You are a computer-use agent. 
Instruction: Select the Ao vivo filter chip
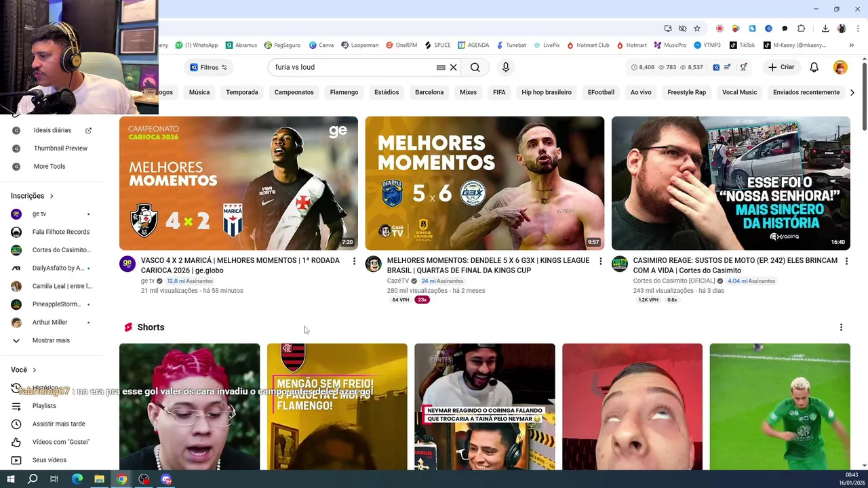pyautogui.click(x=641, y=92)
